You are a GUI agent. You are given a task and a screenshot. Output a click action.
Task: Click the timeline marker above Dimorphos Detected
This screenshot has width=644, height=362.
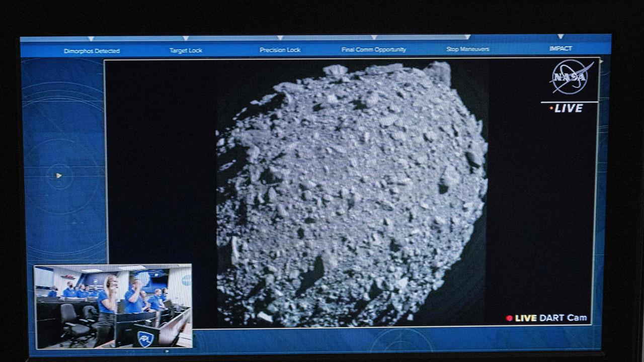[91, 39]
